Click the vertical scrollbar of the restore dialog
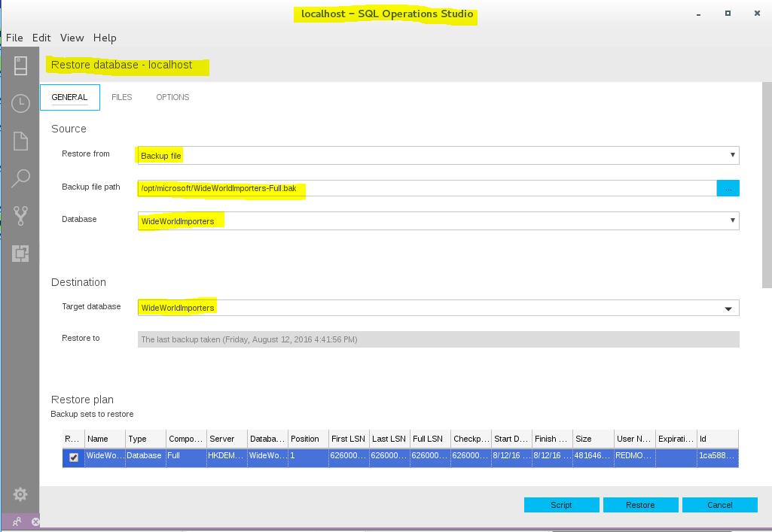 pyautogui.click(x=767, y=185)
